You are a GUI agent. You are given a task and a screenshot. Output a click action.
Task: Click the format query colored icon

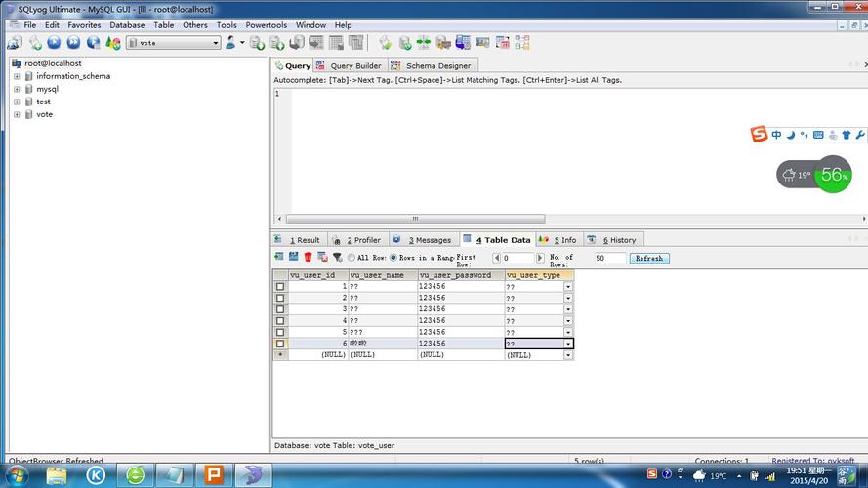pyautogui.click(x=113, y=43)
